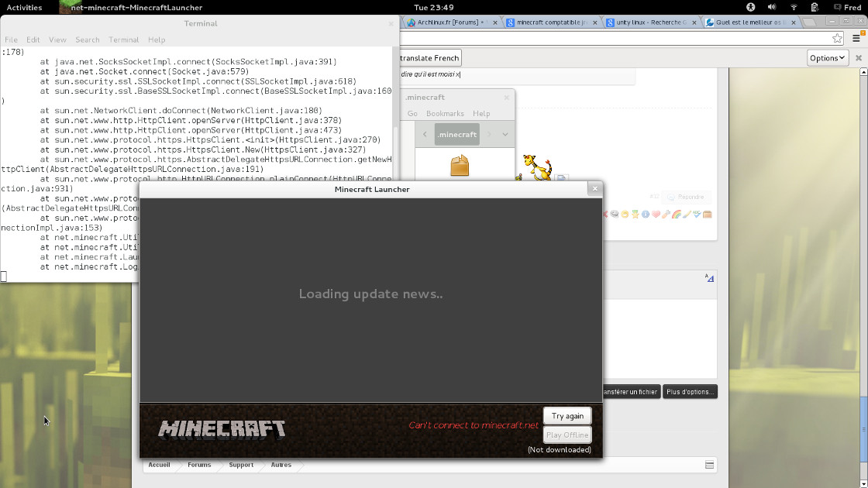Close the Archlinux.fr [Forums] tab

click(x=495, y=22)
